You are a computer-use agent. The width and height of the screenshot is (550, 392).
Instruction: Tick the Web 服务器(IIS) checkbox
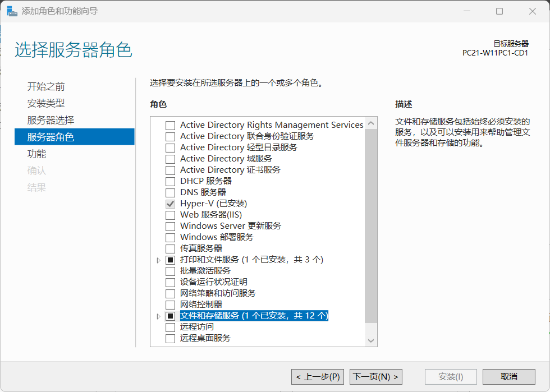coord(170,215)
